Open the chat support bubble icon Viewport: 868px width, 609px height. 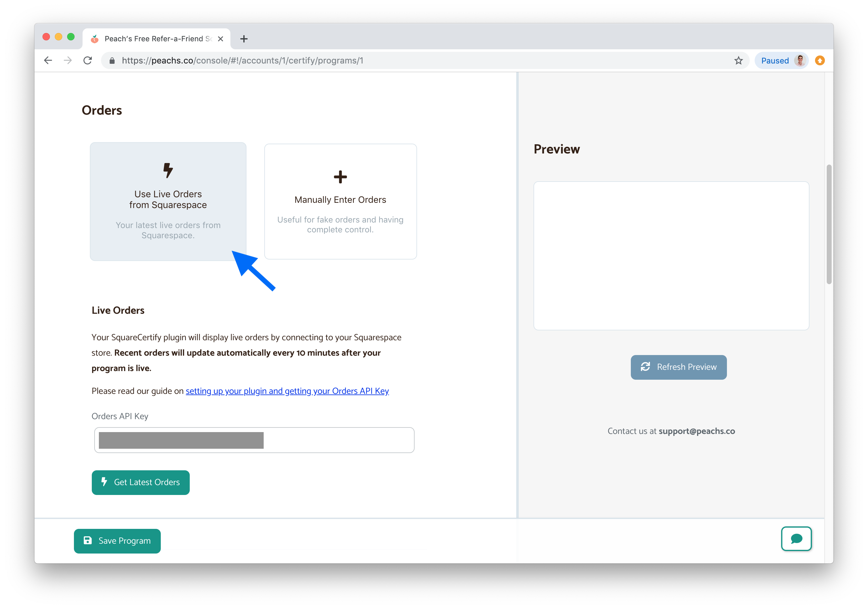[796, 539]
